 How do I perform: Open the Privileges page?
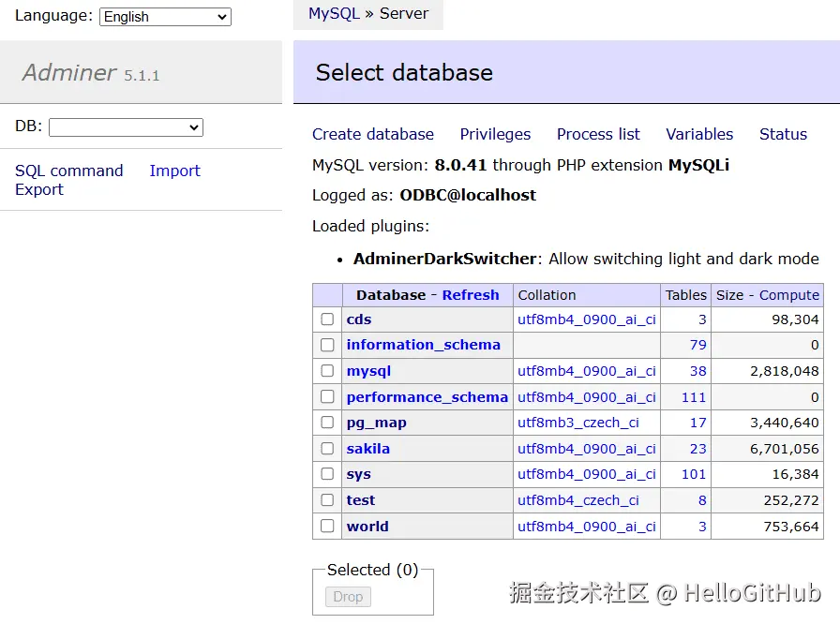tap(495, 134)
